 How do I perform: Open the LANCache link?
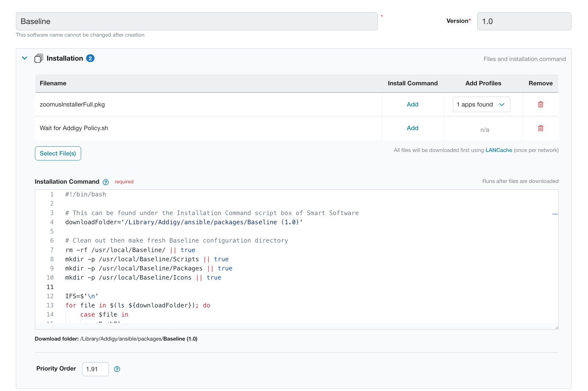499,150
